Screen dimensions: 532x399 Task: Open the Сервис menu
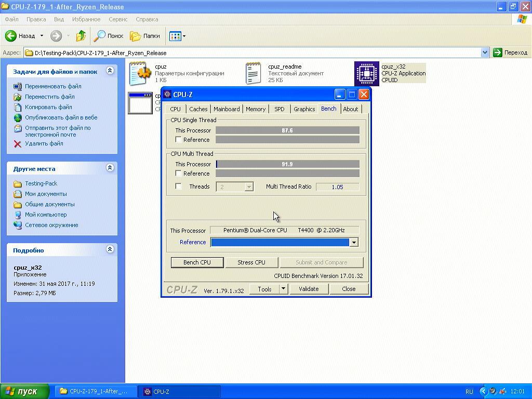click(118, 19)
